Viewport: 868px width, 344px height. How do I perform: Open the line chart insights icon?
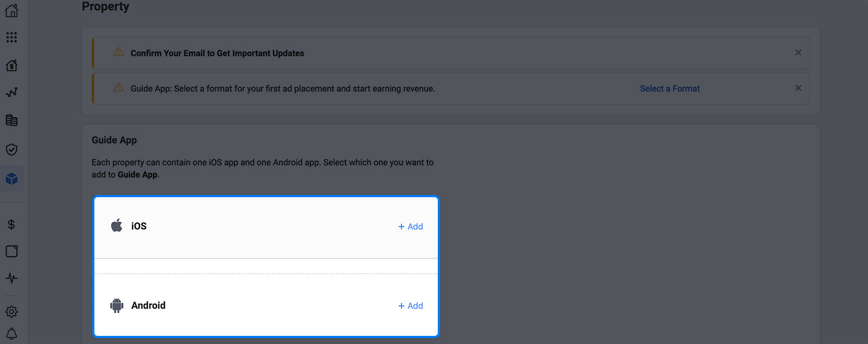[11, 93]
